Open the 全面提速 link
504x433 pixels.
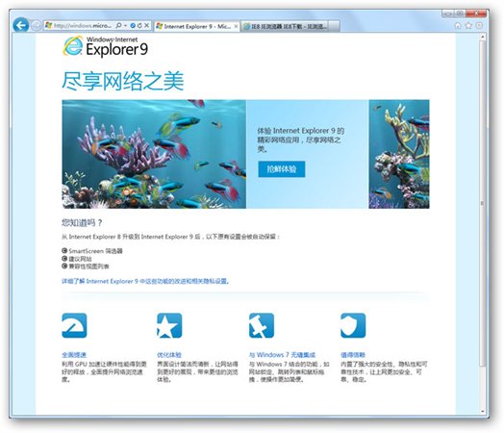click(x=74, y=355)
